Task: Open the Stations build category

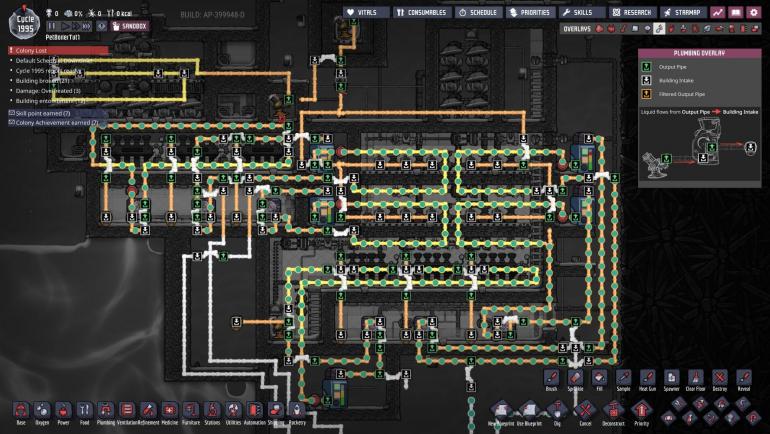Action: [212, 410]
